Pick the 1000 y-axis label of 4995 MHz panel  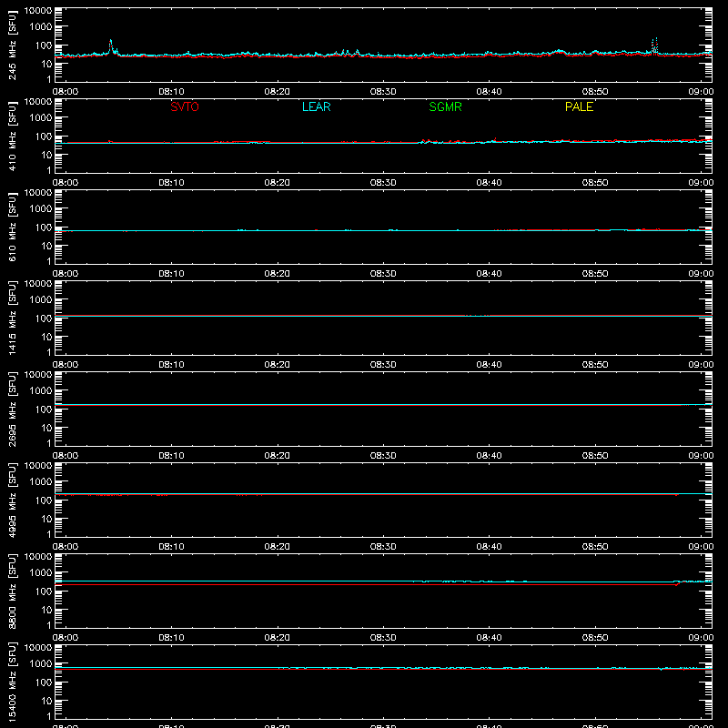tap(41, 482)
